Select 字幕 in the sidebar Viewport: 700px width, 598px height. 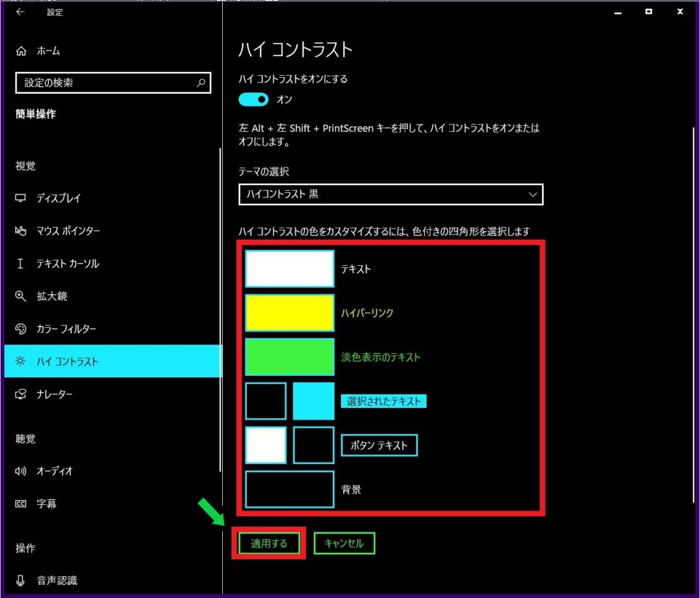(x=113, y=504)
